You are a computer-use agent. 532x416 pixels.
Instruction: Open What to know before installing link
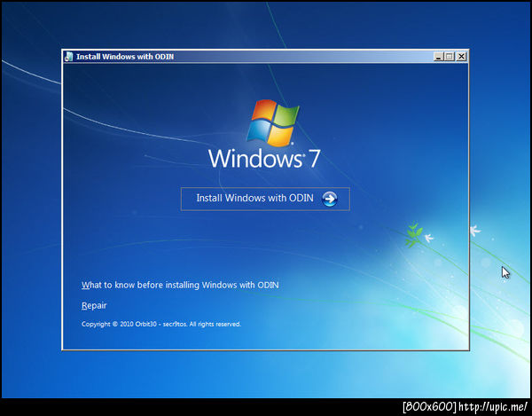click(x=180, y=285)
